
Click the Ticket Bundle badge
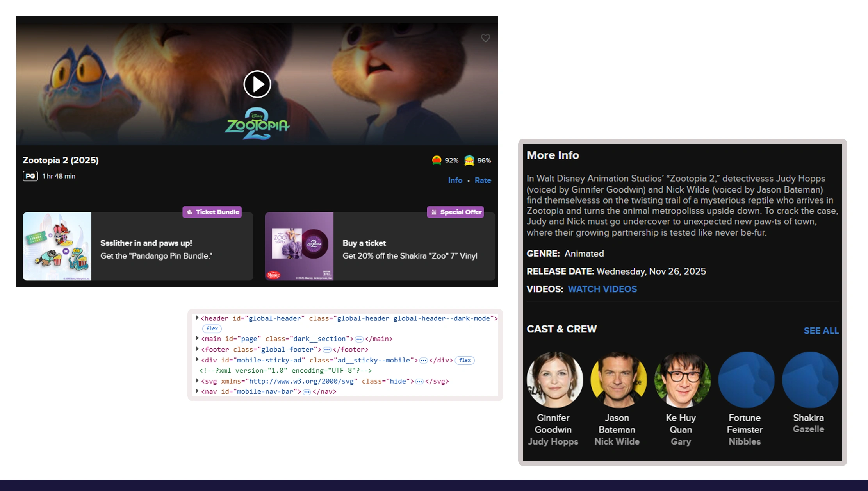(212, 212)
